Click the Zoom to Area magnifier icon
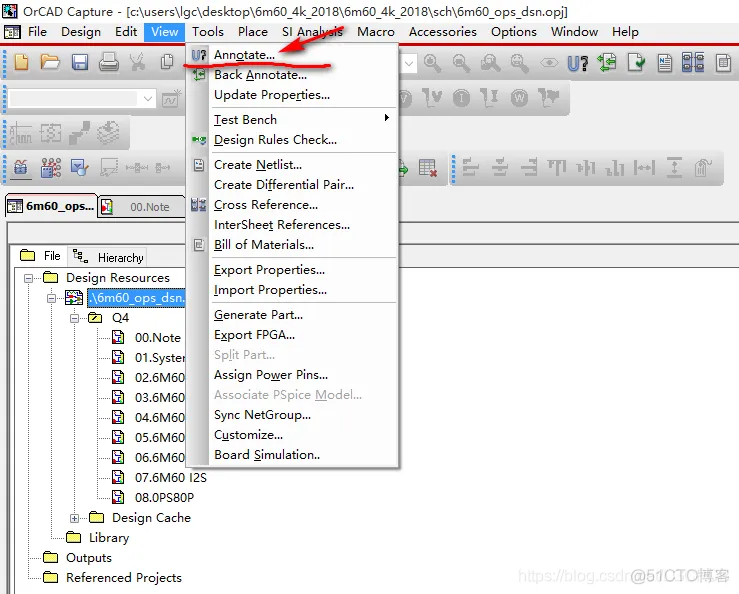 [x=490, y=63]
